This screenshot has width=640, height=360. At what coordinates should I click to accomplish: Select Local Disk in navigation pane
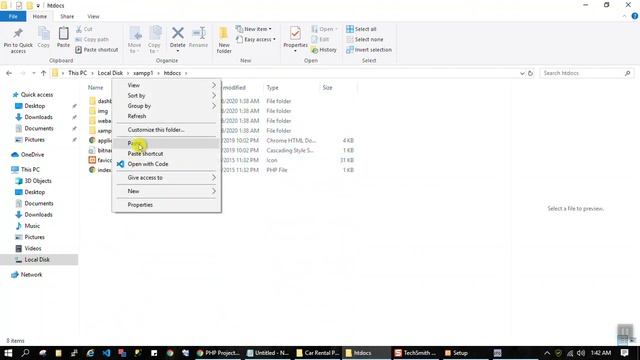pyautogui.click(x=37, y=260)
